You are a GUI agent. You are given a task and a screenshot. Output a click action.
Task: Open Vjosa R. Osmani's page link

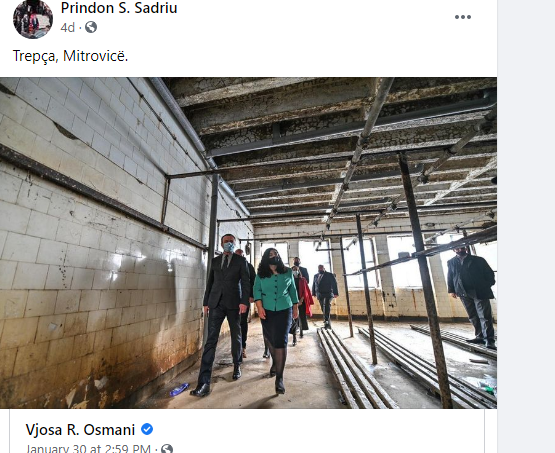point(80,430)
